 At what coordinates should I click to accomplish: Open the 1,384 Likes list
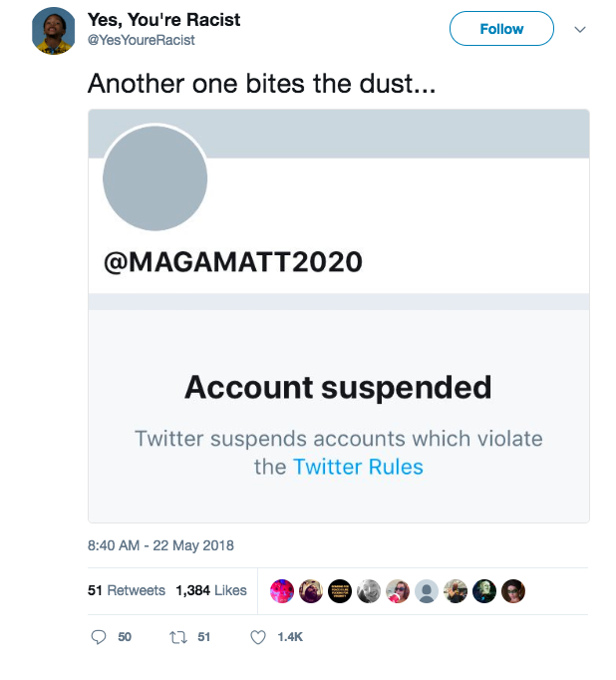[x=210, y=590]
